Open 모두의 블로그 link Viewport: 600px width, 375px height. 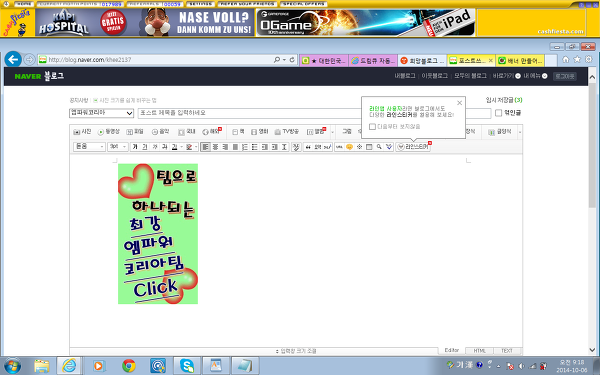point(470,76)
